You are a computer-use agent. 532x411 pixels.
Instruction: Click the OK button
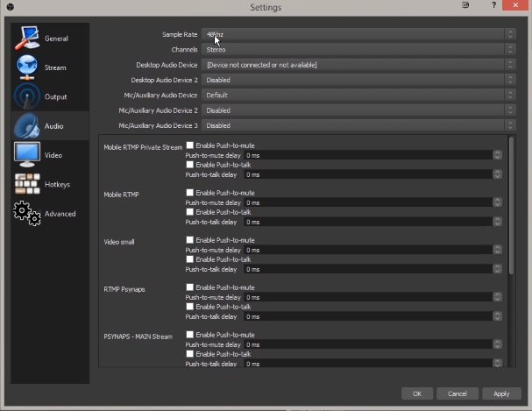click(417, 393)
